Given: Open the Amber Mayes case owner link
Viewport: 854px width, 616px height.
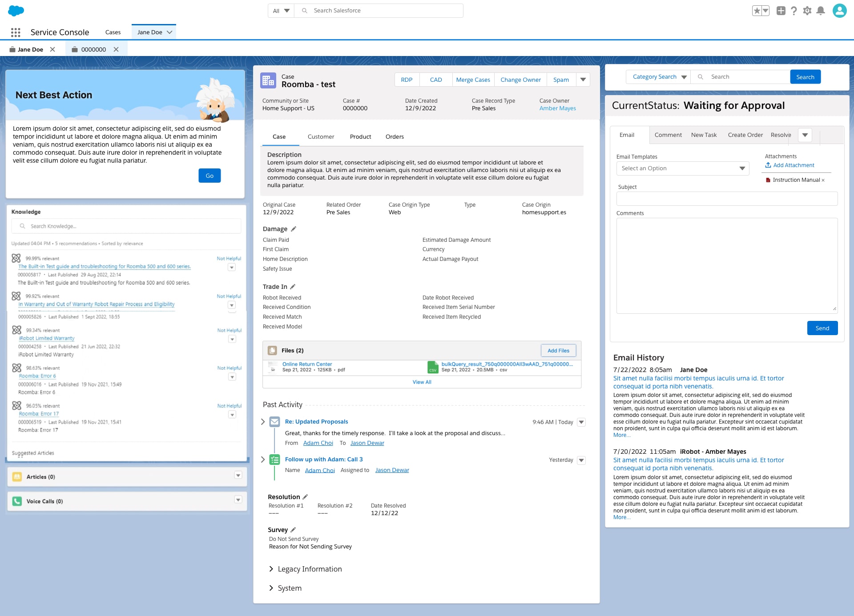Looking at the screenshot, I should pyautogui.click(x=557, y=108).
